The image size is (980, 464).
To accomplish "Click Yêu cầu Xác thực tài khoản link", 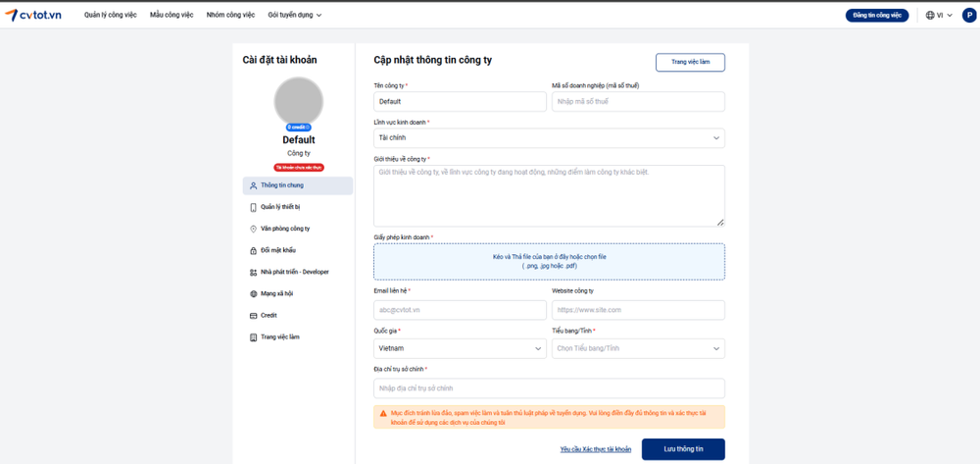I will [595, 449].
